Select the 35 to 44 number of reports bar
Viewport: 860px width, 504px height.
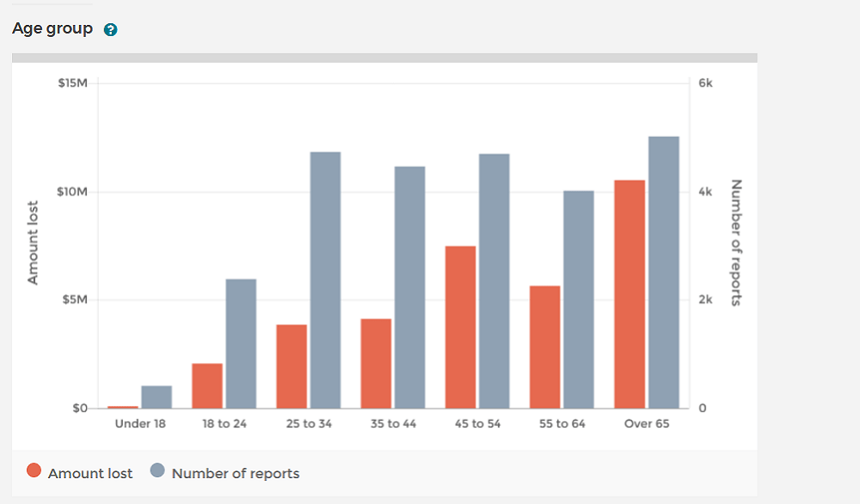click(x=409, y=286)
